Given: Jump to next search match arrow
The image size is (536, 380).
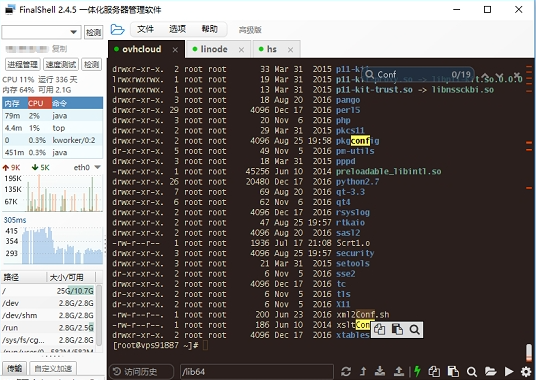Looking at the screenshot, I should pos(500,75).
